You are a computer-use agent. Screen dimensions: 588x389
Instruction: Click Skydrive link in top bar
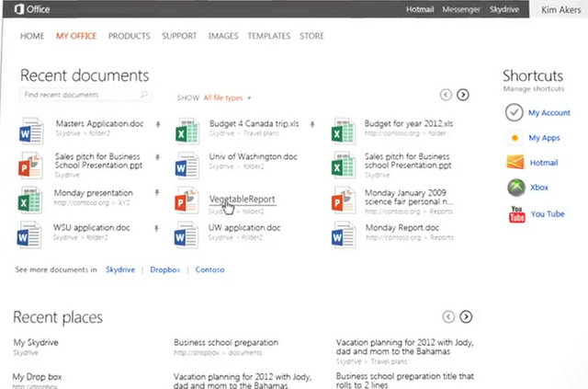(504, 9)
